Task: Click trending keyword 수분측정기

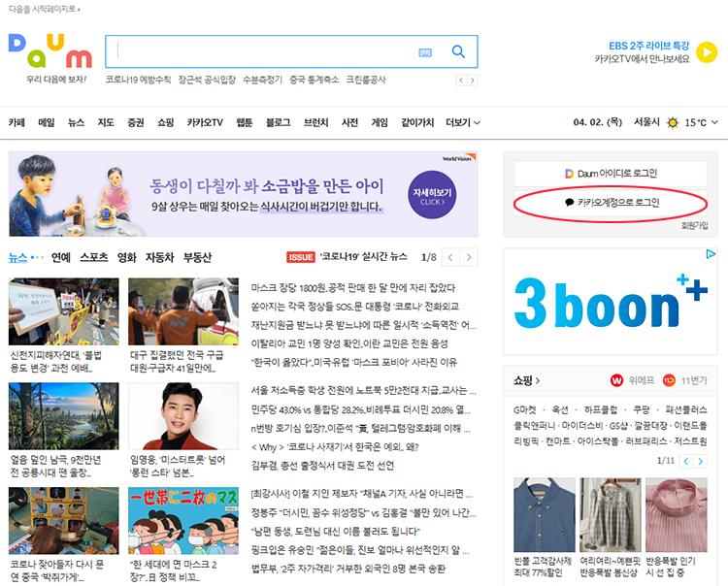Action: point(262,80)
